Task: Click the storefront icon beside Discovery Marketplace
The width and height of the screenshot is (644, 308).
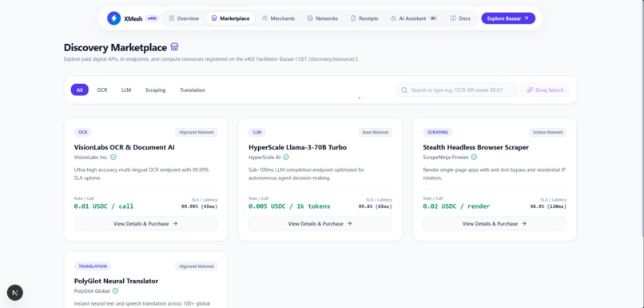Action: (x=174, y=46)
